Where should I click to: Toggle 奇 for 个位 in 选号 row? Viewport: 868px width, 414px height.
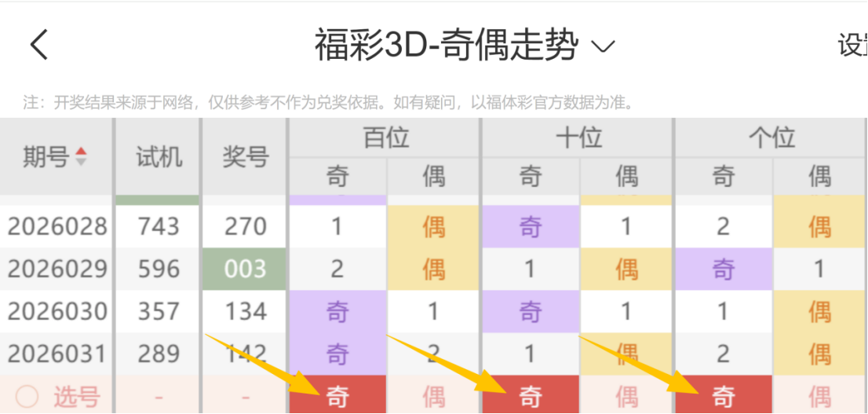[724, 396]
